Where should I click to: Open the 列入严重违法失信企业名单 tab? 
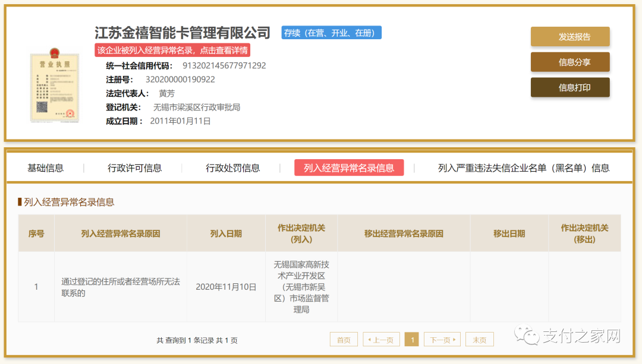coord(524,168)
